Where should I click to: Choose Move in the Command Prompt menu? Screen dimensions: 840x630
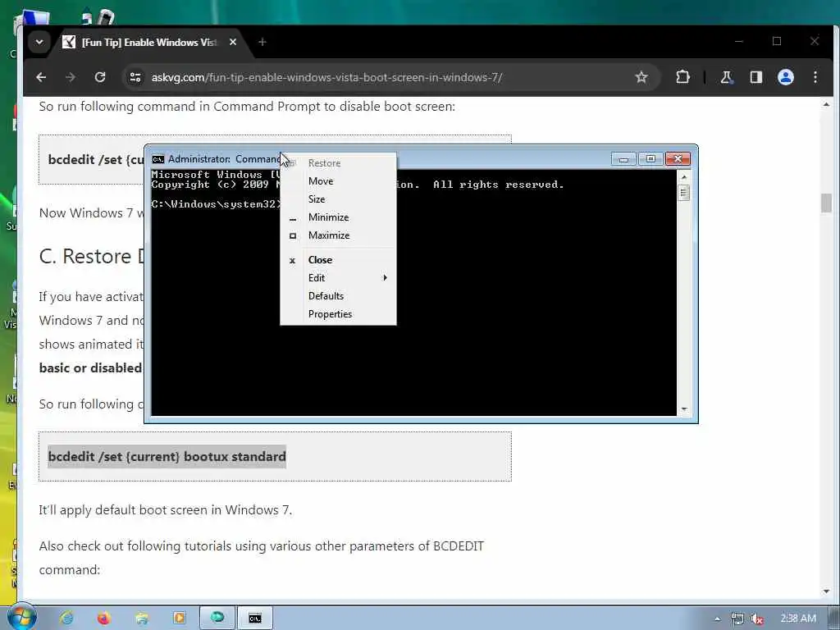pyautogui.click(x=339, y=181)
